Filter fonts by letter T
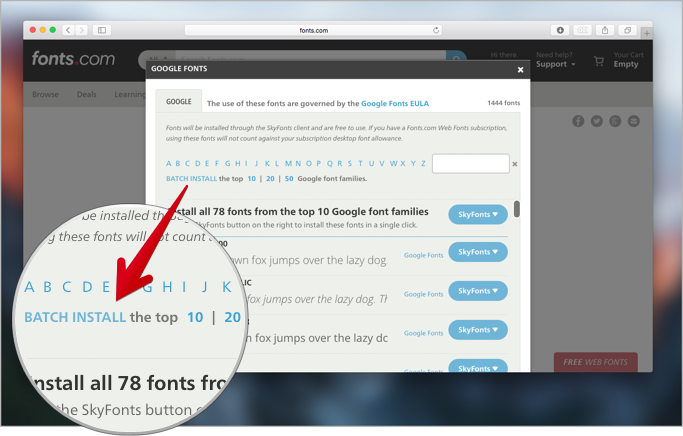683x436 pixels. point(360,164)
